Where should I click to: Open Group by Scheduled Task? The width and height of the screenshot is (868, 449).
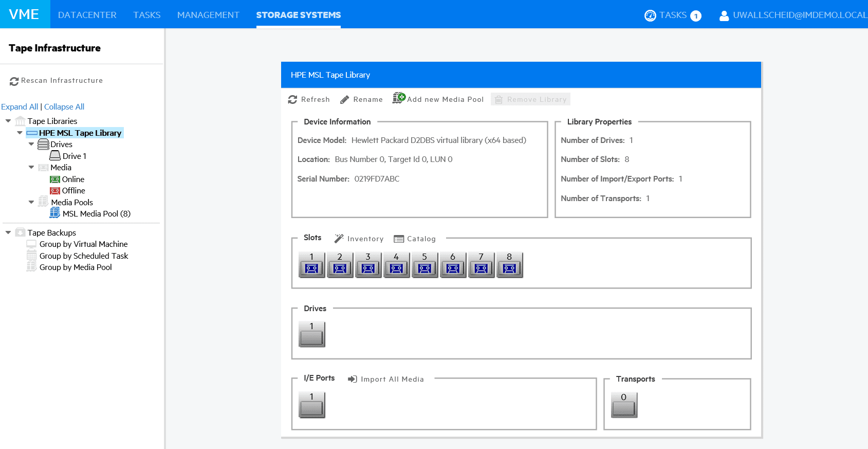coord(84,256)
